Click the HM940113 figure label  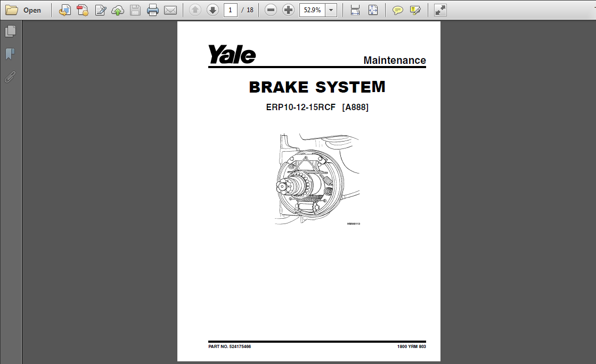[x=354, y=224]
